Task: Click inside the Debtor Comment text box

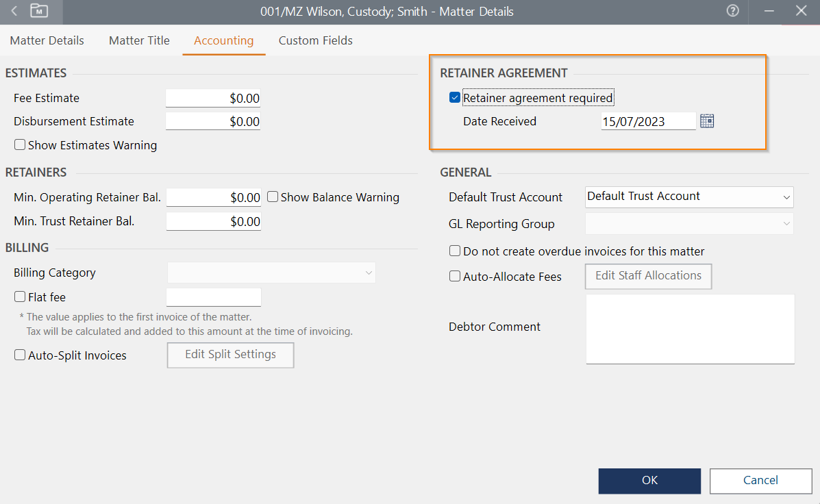Action: pos(690,329)
